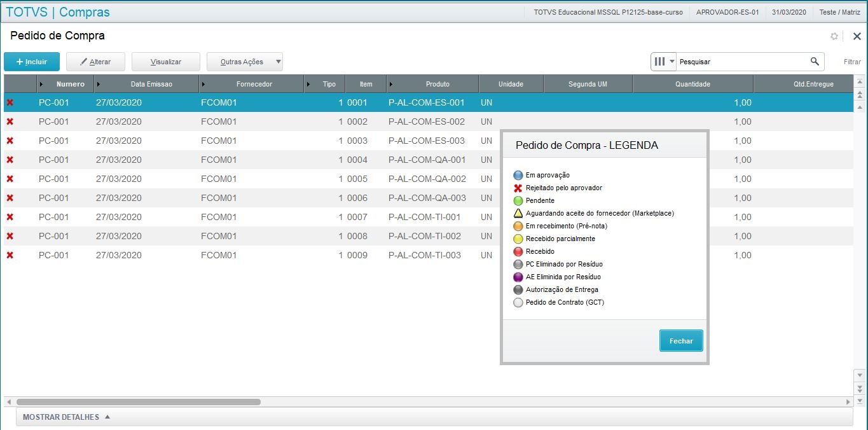Screen dimensions: 868x430
Task: Open the column selector dropdown beside Pesquisar
Action: tap(663, 62)
